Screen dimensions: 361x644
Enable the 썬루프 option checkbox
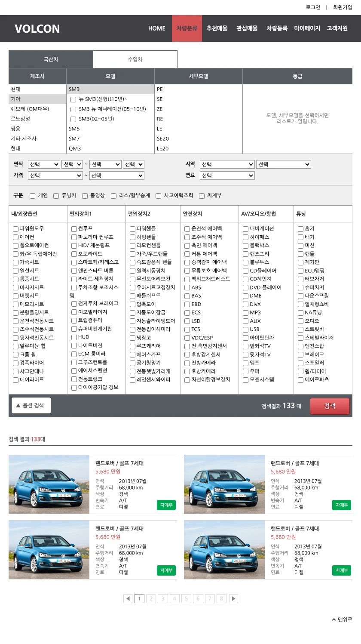pos(74,229)
